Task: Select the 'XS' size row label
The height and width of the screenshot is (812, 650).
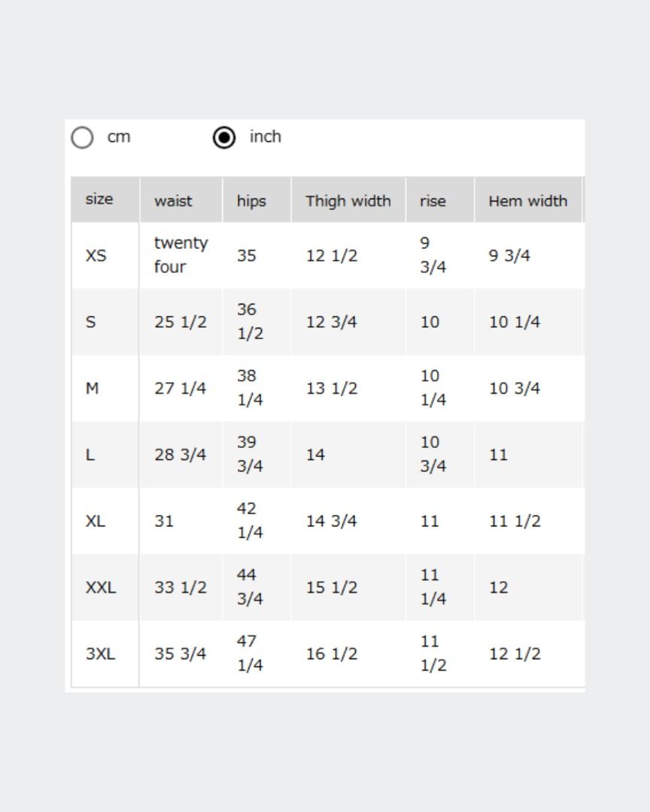Action: (x=96, y=256)
